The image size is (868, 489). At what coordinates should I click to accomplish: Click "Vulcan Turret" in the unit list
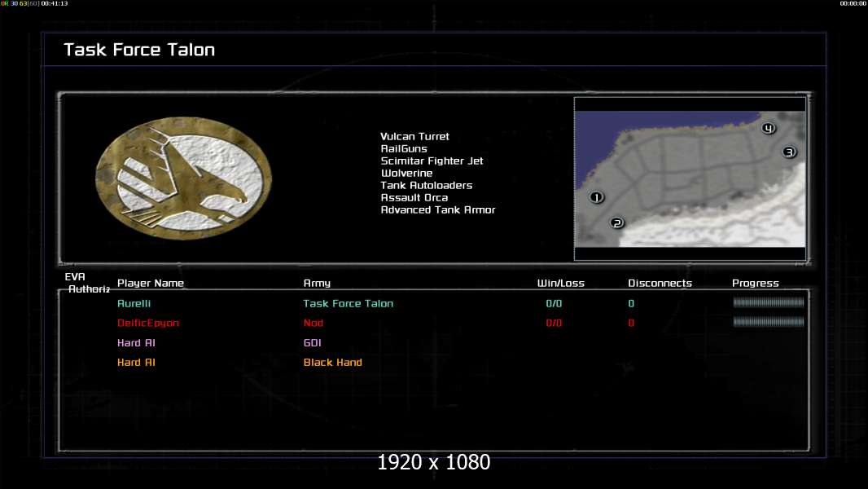414,136
